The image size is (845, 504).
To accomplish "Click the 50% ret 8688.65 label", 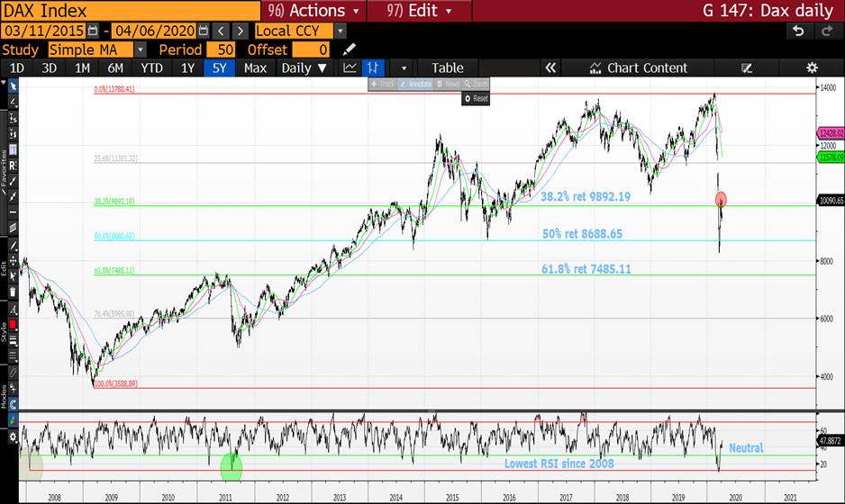I will click(582, 234).
